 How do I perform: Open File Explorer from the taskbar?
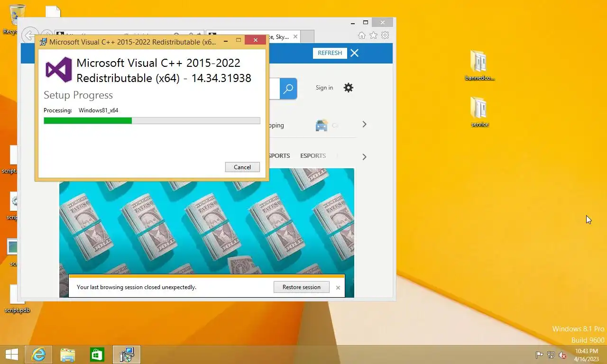68,355
